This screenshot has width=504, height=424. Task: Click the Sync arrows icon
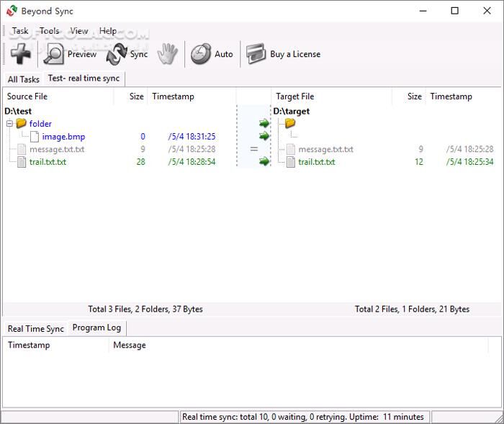pos(117,54)
